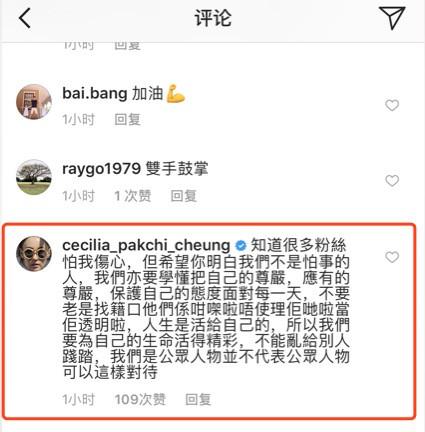View the 109次赞 likes list
Screen dimensions: 425x432
pyautogui.click(x=140, y=399)
